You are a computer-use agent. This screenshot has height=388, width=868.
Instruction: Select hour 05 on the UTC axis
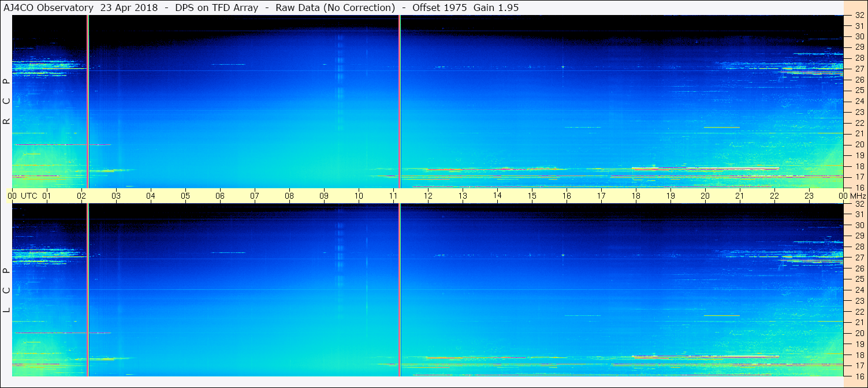[x=185, y=196]
